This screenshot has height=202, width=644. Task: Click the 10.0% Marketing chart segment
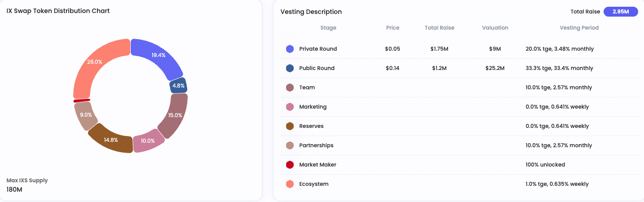click(x=148, y=141)
